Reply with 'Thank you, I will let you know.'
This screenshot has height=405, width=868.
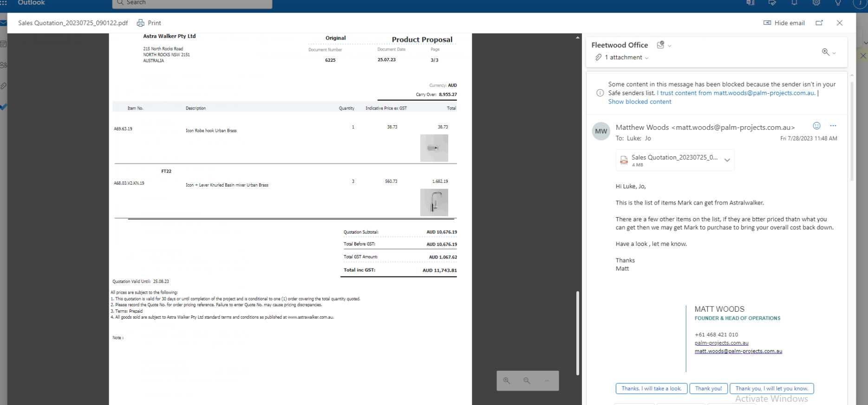(x=771, y=388)
